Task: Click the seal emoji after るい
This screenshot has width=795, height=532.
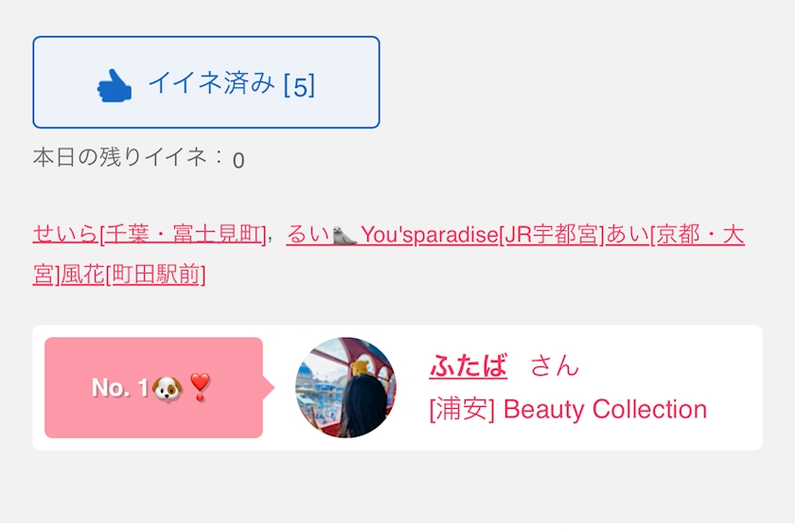Action: point(344,235)
